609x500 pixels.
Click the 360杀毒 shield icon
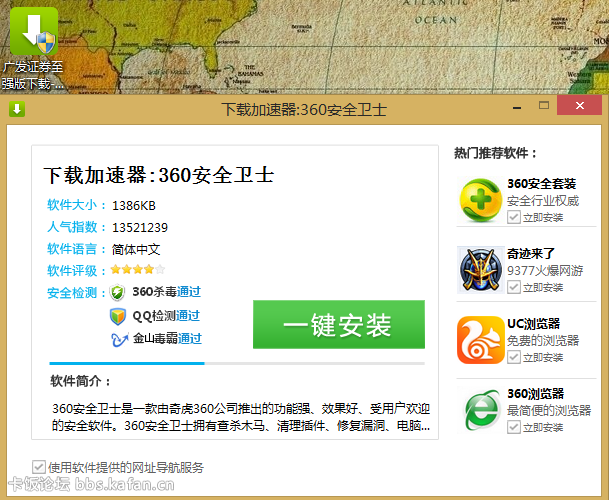coord(117,293)
